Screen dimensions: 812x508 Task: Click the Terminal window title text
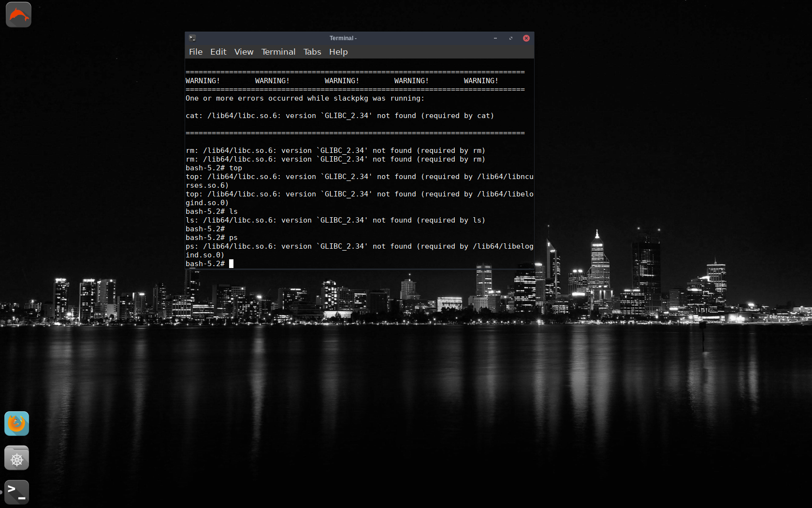(343, 38)
